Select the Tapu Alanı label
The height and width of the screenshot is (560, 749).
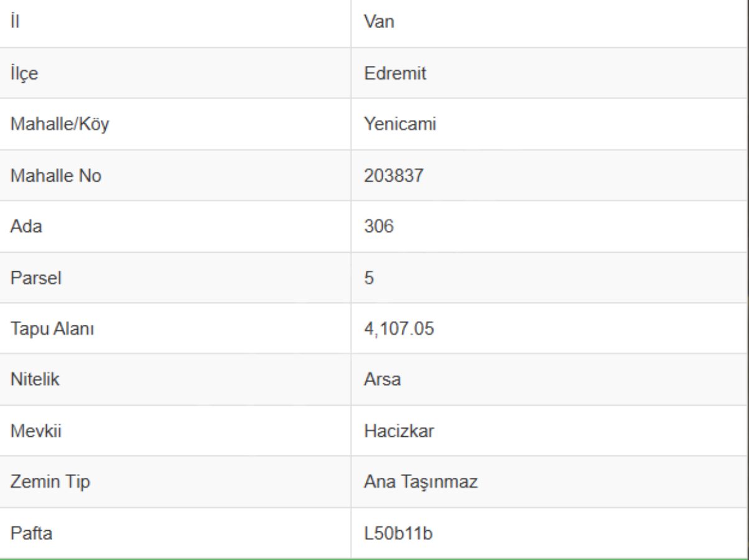pyautogui.click(x=52, y=330)
